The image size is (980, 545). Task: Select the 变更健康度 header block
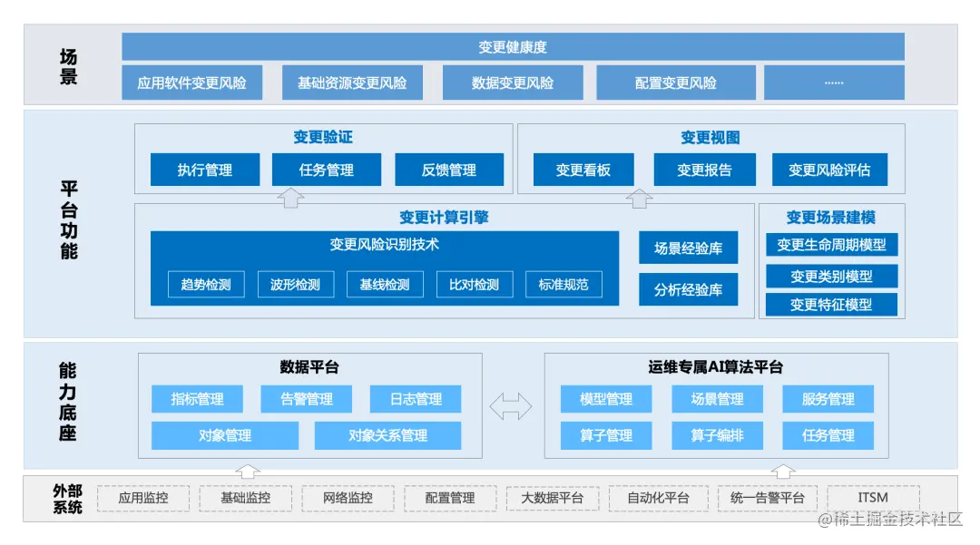(x=513, y=46)
